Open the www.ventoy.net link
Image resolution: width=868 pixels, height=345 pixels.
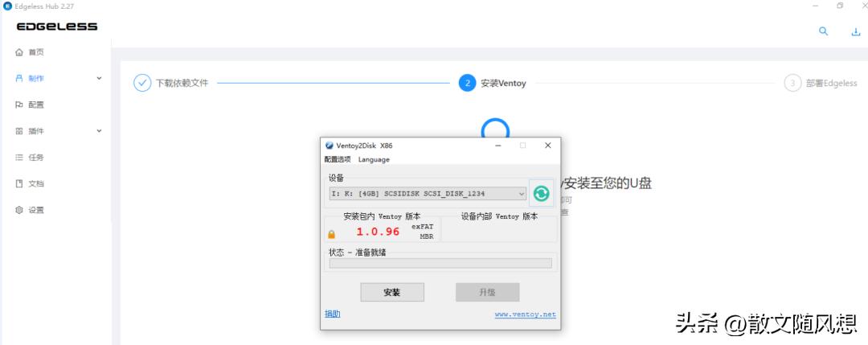point(525,314)
